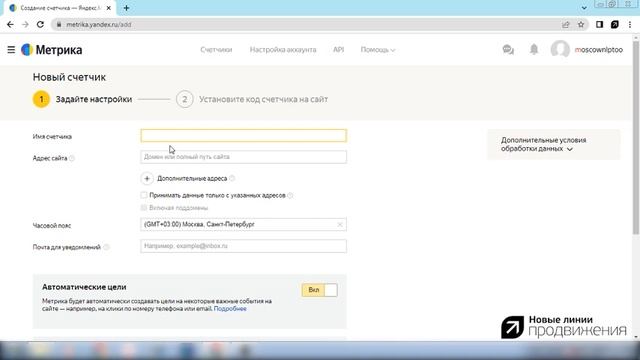Follow the Подробнее link
The width and height of the screenshot is (640, 360).
coord(230,309)
